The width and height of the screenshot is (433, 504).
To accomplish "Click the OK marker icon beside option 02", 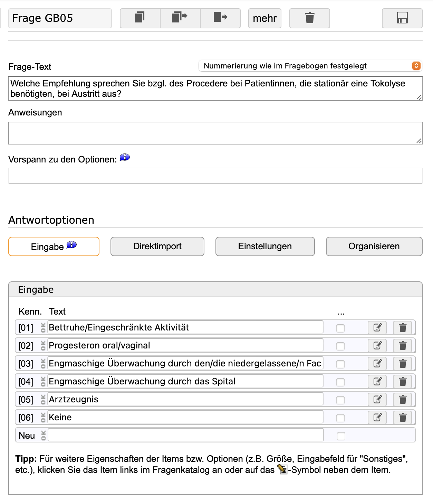I will coord(43,346).
